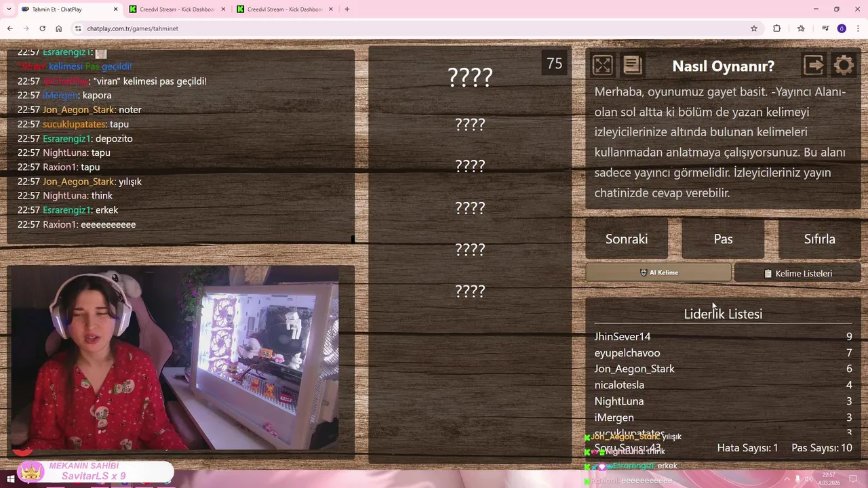
Task: Switch to Tahmin Et - ChatPlay tab
Action: pos(66,9)
